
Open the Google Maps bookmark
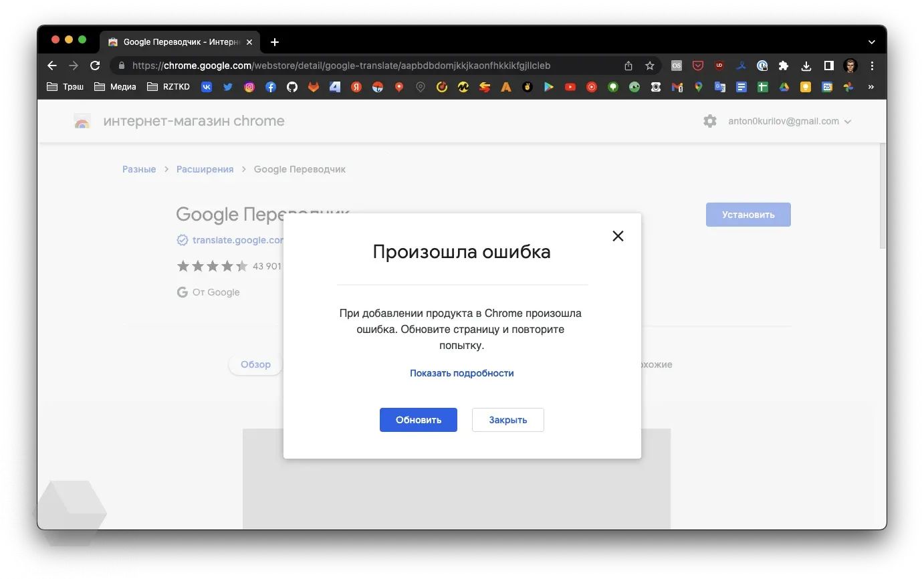click(699, 87)
